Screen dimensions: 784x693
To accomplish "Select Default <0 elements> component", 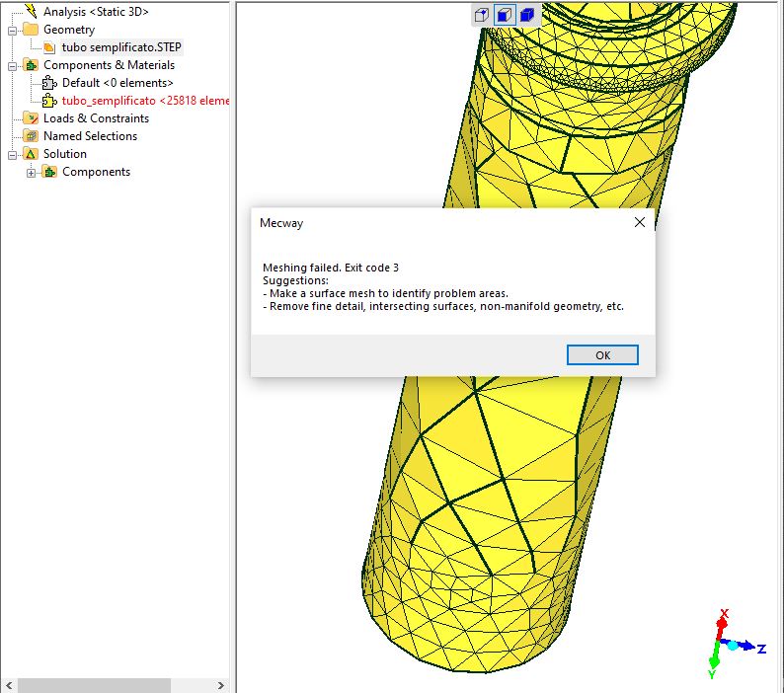I will 118,83.
